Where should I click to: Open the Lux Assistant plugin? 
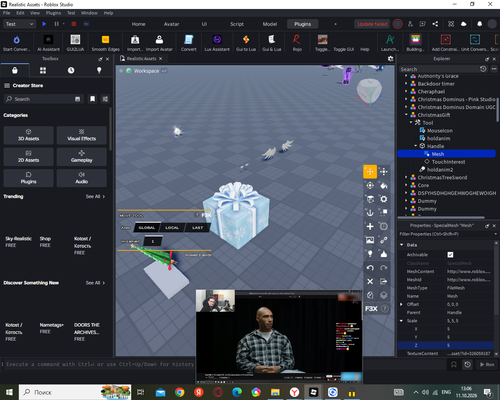tap(217, 43)
